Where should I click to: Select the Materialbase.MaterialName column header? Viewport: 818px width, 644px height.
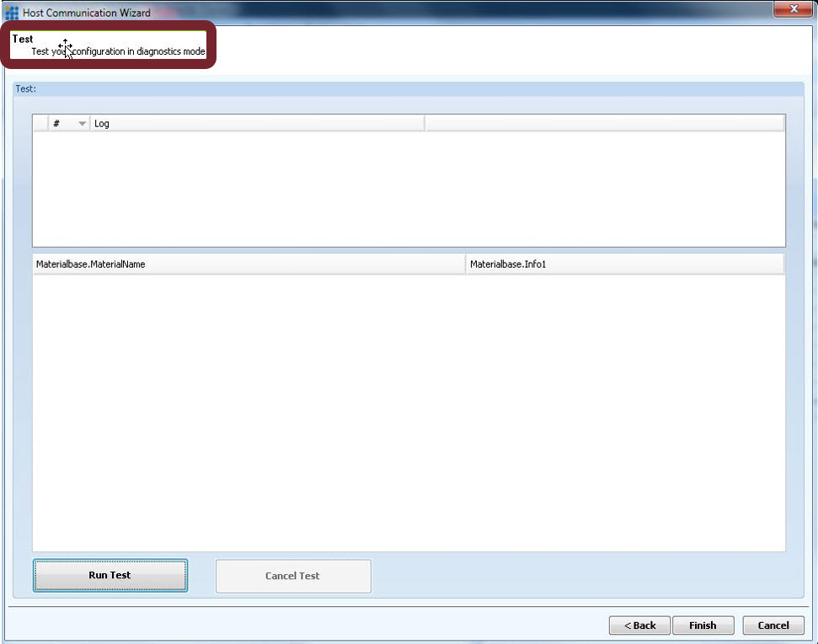244,263
